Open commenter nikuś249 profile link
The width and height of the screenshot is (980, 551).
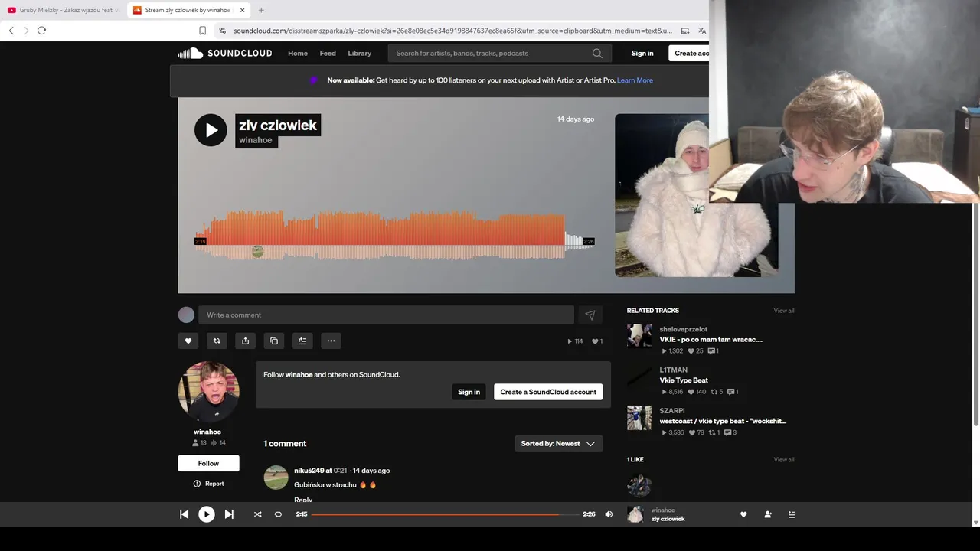[309, 471]
